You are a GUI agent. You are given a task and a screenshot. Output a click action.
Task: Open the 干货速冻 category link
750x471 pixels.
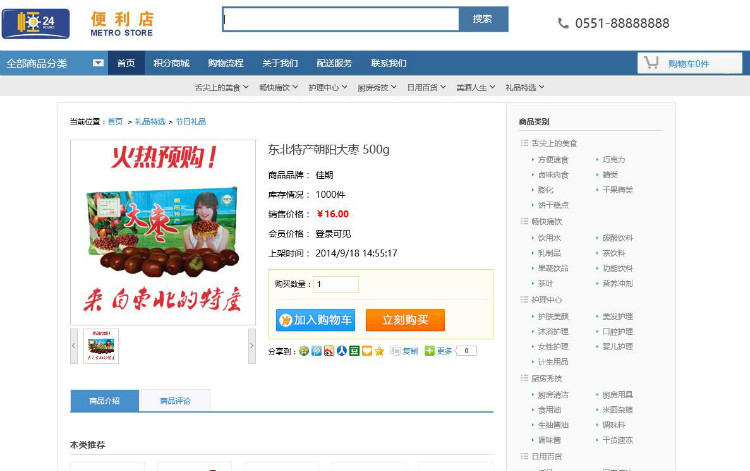coord(618,440)
